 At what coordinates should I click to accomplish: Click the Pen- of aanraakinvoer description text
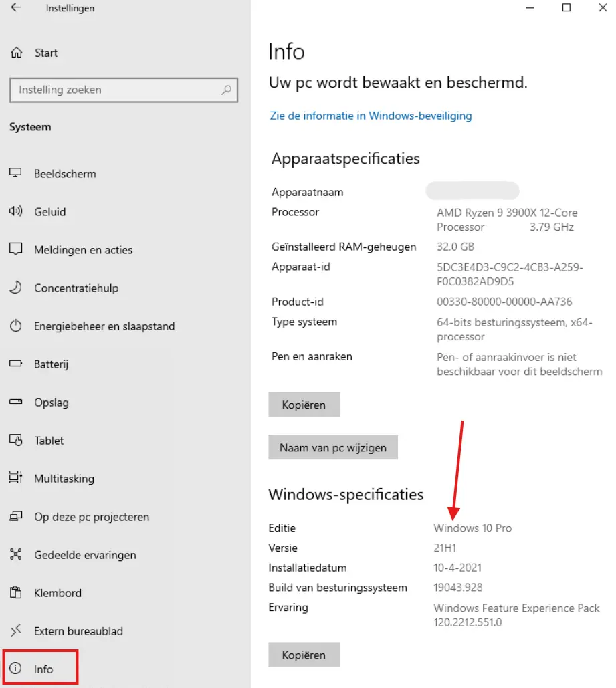click(519, 364)
